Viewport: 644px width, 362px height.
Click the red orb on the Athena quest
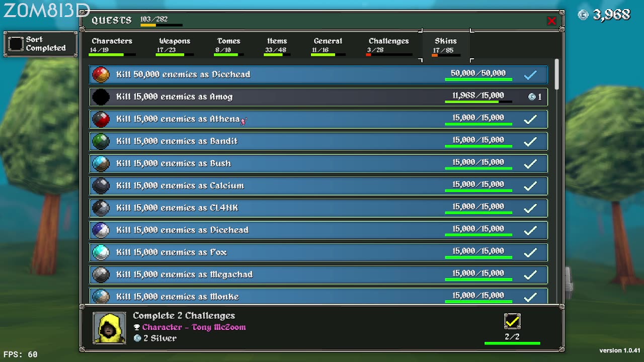[x=101, y=119]
